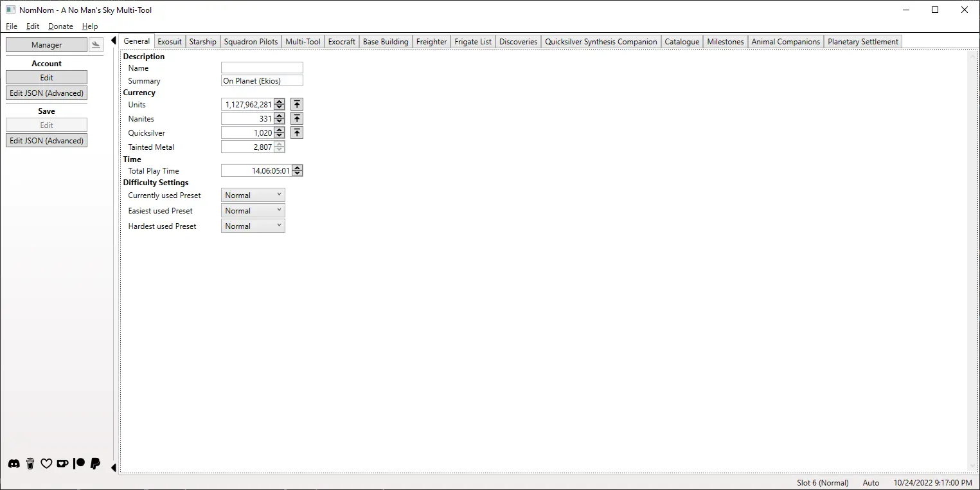Open the Planetary Settlement tab

click(x=862, y=42)
